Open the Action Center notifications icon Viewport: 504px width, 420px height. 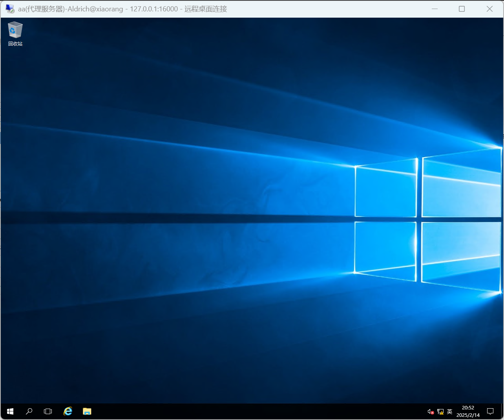(490, 411)
